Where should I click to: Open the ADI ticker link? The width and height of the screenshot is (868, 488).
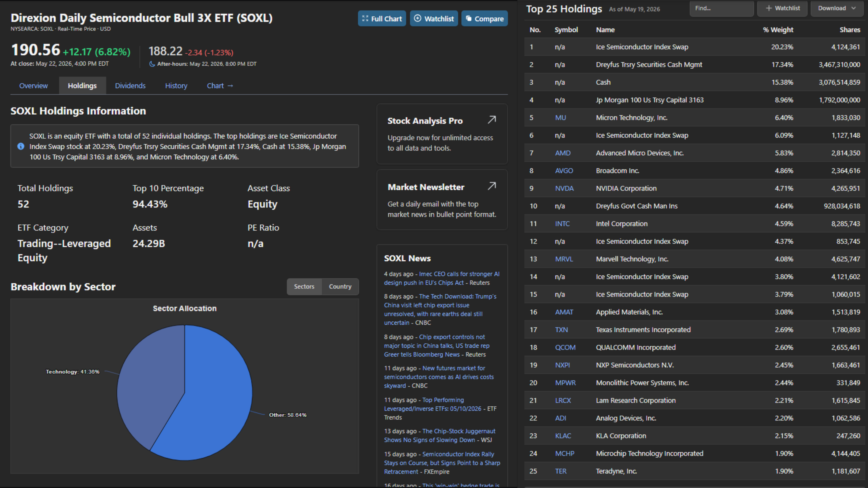tap(561, 418)
